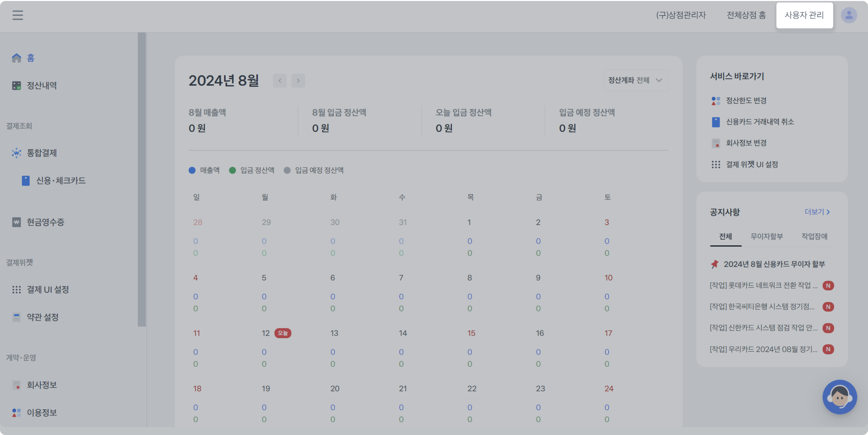The image size is (868, 435).
Task: Open 전체상점 홈 link
Action: 746,15
